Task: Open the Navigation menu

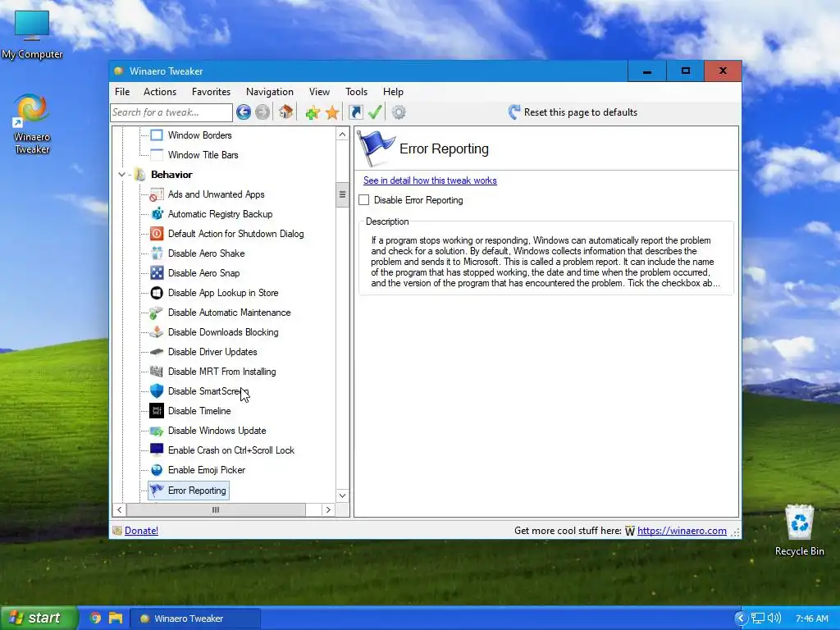Action: pyautogui.click(x=269, y=92)
